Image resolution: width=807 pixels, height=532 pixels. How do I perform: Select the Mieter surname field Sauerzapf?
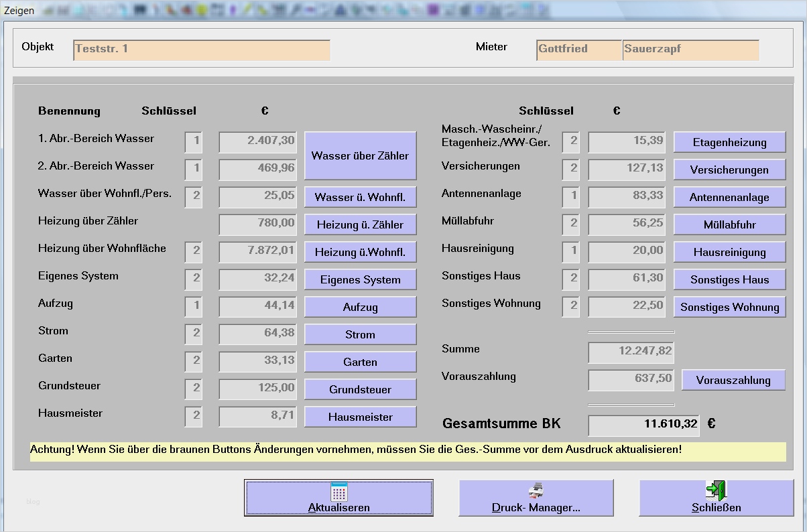(x=690, y=50)
